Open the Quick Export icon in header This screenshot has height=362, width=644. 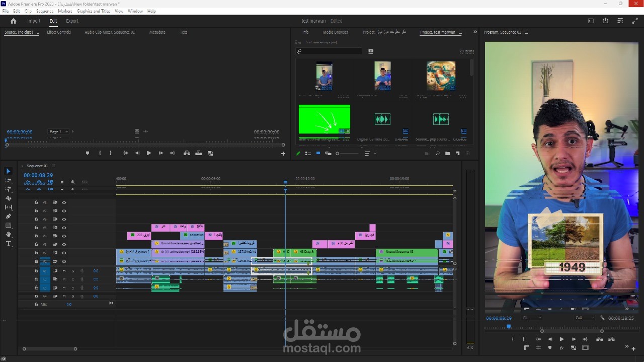point(605,21)
